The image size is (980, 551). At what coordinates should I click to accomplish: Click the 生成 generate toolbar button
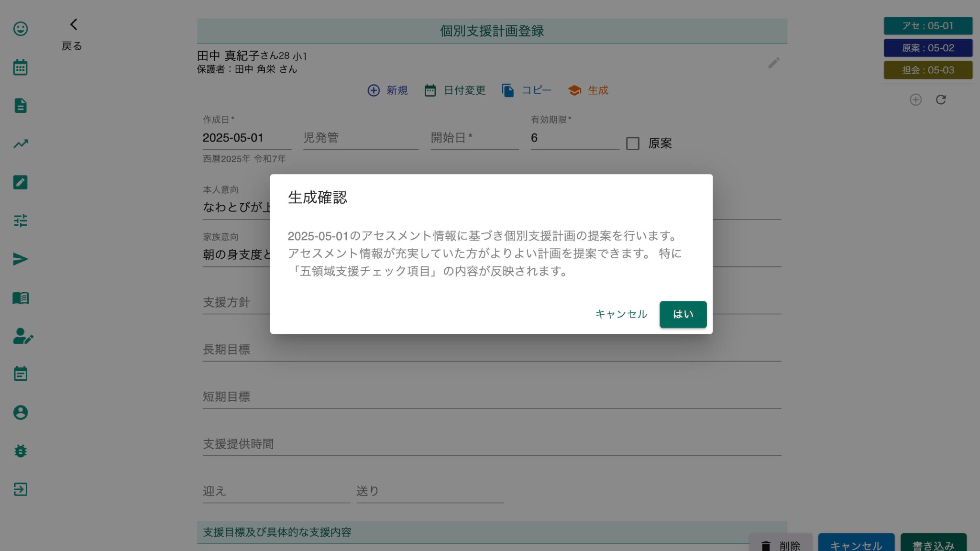point(588,90)
